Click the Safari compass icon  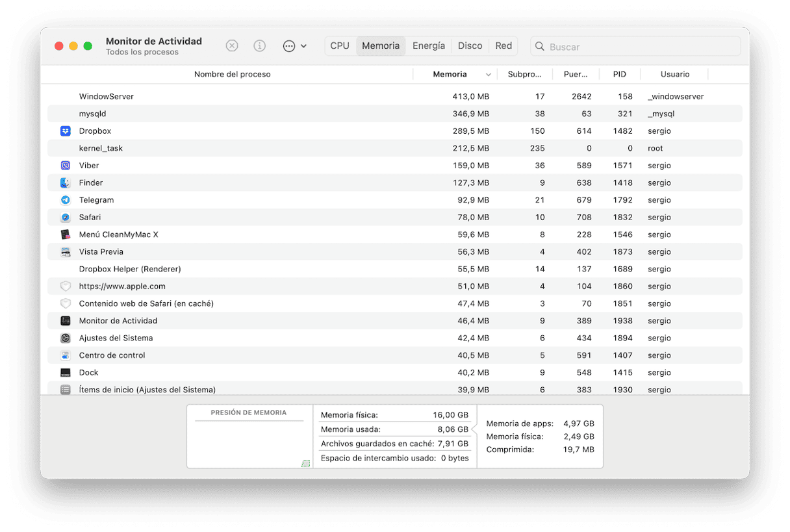[65, 218]
